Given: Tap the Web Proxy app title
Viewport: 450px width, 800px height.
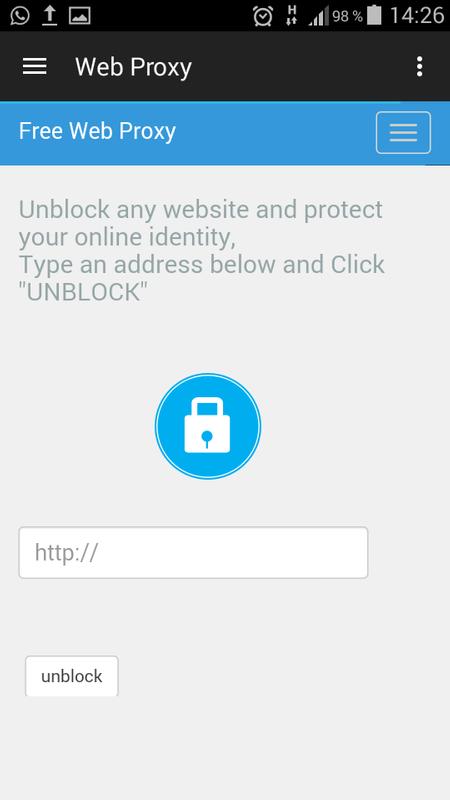Looking at the screenshot, I should point(134,67).
